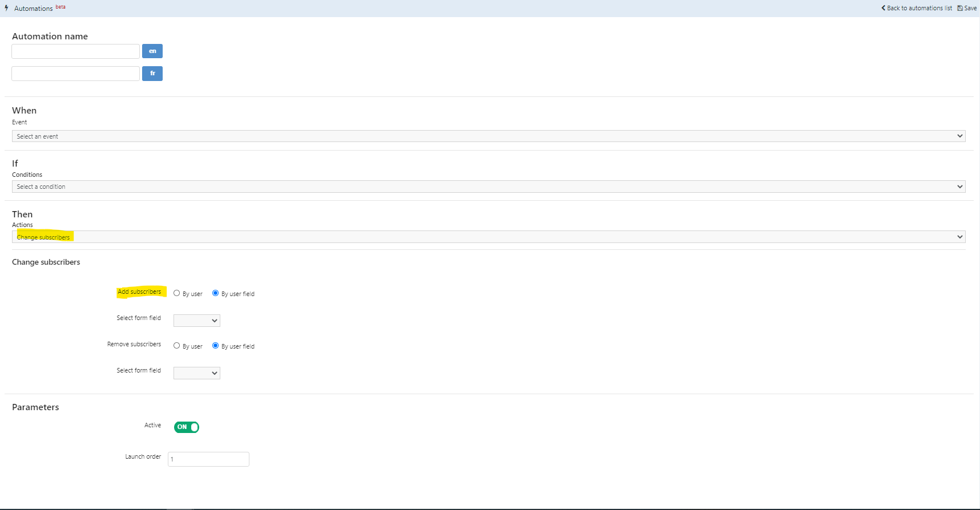This screenshot has width=980, height=510.
Task: Select 'By user field' for Remove subscribers
Action: [215, 346]
